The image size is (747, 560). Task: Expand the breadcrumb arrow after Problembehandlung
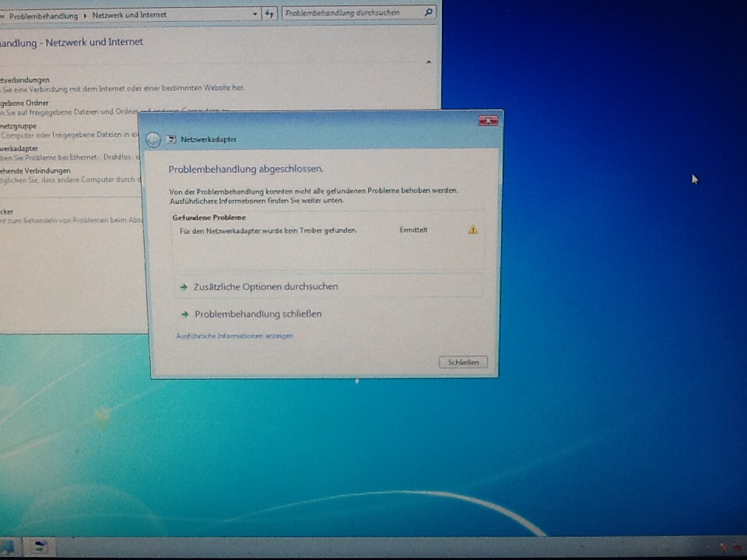[x=85, y=16]
